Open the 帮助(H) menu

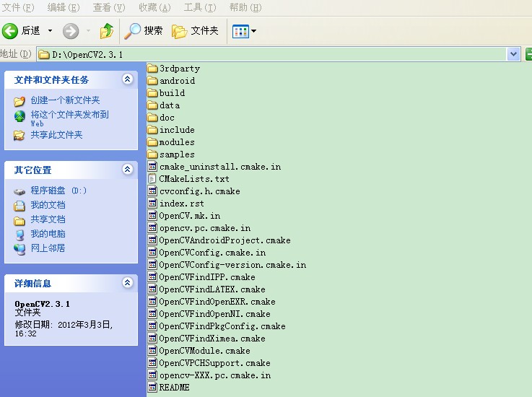(245, 7)
